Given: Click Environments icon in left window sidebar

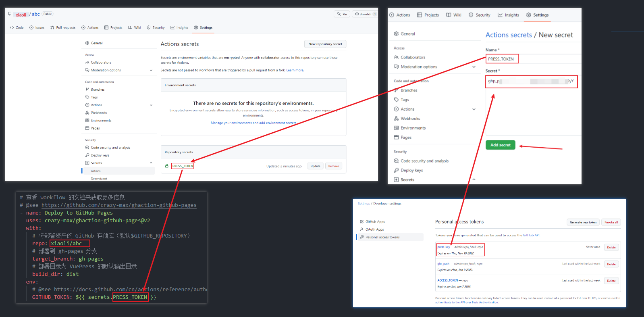Looking at the screenshot, I should (87, 120).
